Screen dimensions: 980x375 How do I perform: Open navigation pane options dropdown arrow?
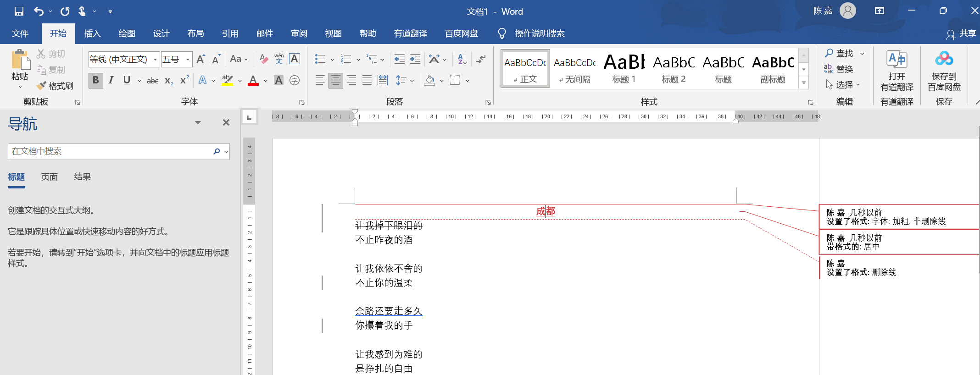click(x=198, y=122)
